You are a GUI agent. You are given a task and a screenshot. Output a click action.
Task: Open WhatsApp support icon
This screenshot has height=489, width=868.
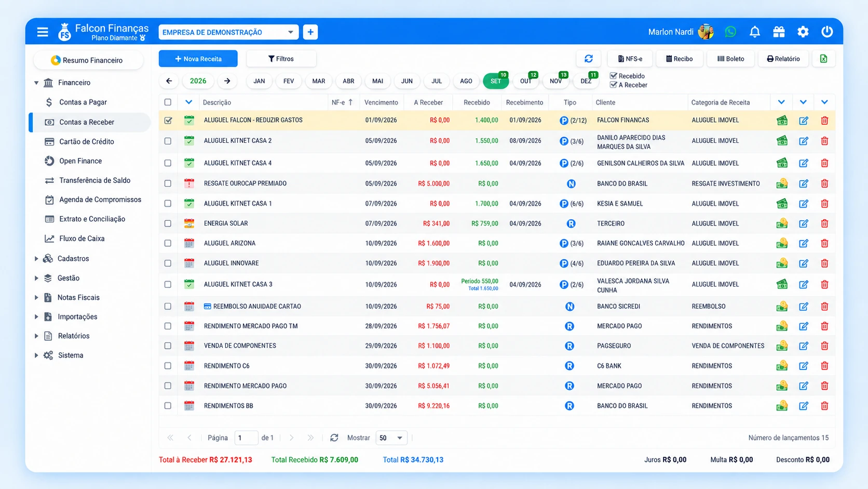click(730, 32)
